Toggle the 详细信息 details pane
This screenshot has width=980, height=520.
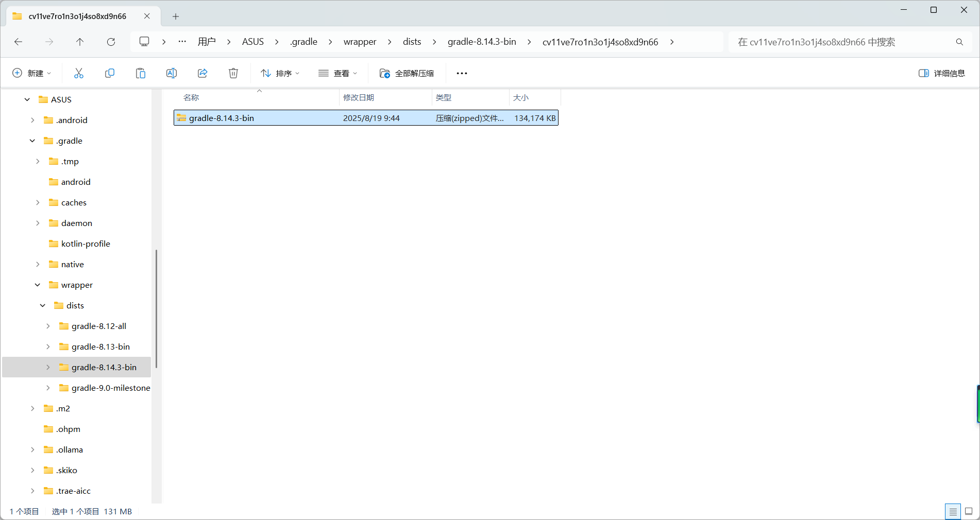coord(942,73)
